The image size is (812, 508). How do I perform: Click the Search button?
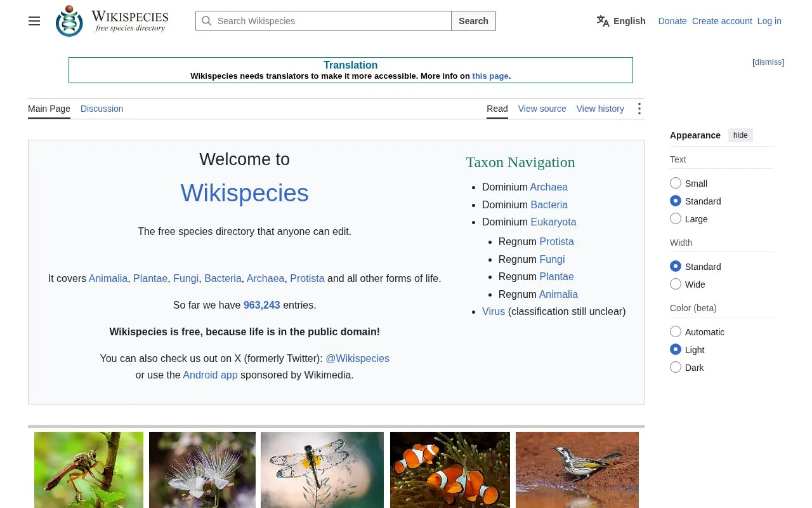(x=473, y=21)
